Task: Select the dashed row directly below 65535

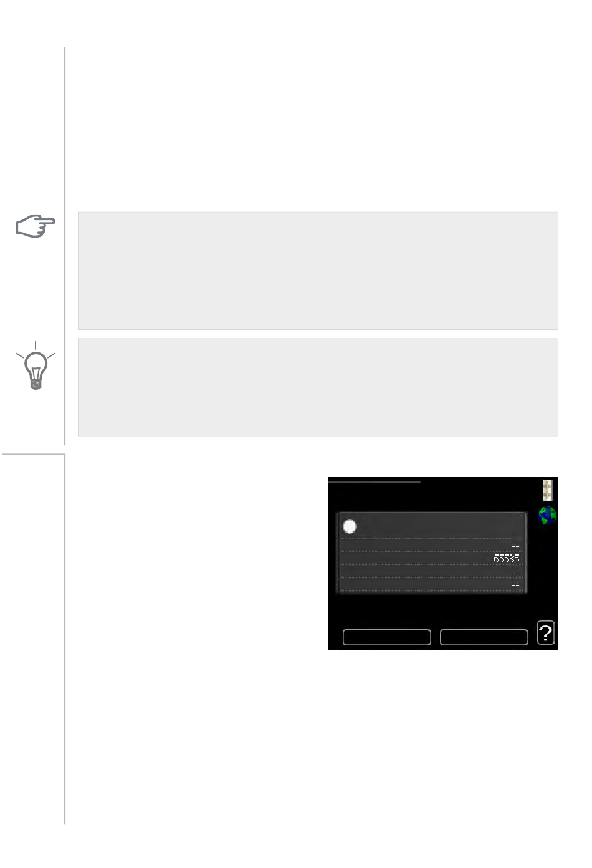Action: tap(431, 572)
